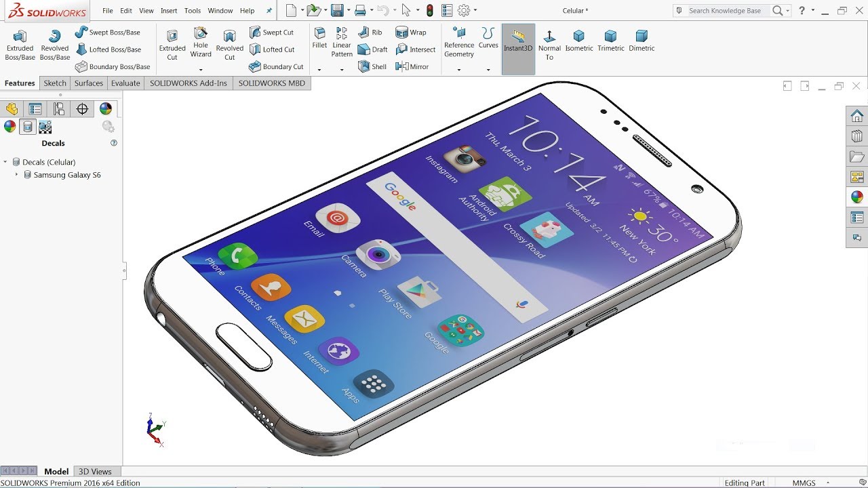This screenshot has height=488, width=868.
Task: Switch to the Sketch tab
Action: (x=55, y=83)
